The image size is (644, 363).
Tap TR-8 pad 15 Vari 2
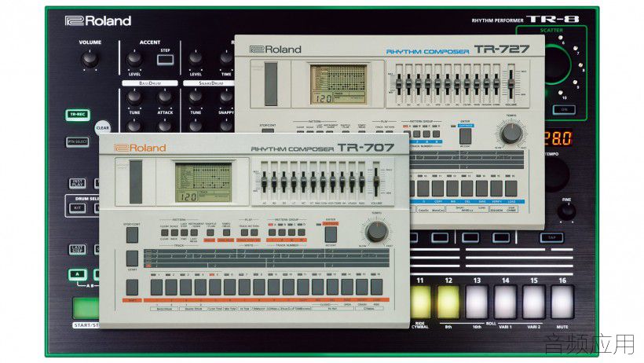coord(533,302)
